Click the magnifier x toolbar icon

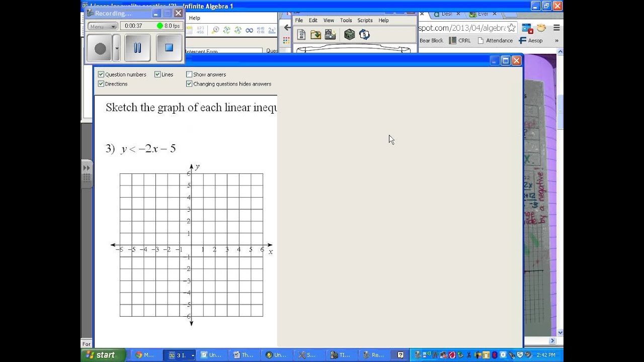pyautogui.click(x=215, y=30)
